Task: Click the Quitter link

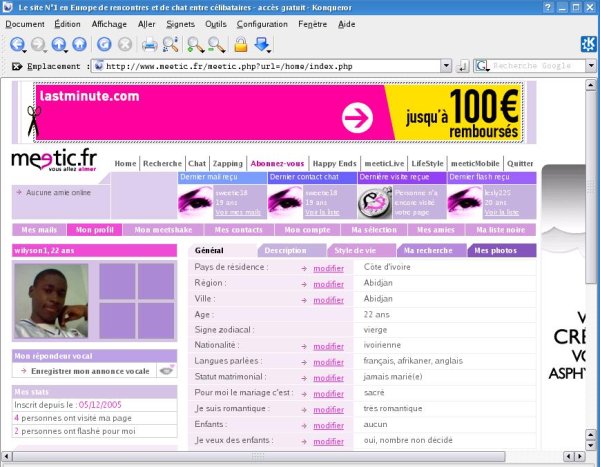Action: click(520, 163)
